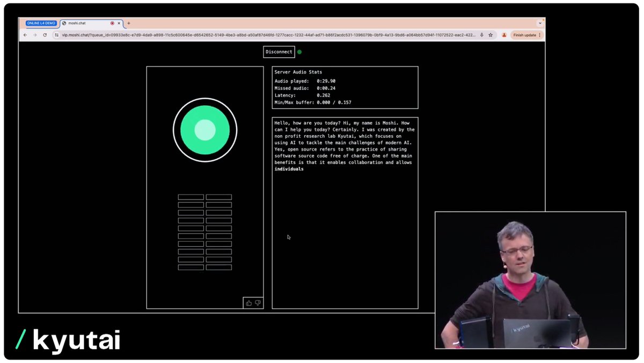Reload the moshi.chat page
The image size is (644, 363).
[x=45, y=35]
